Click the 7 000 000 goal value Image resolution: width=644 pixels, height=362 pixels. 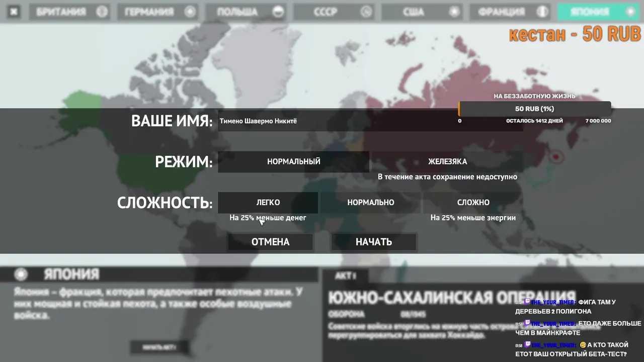click(598, 121)
